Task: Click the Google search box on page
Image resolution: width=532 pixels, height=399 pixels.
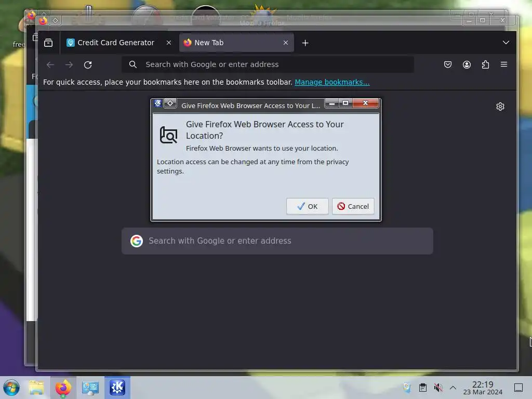Action: [x=277, y=241]
